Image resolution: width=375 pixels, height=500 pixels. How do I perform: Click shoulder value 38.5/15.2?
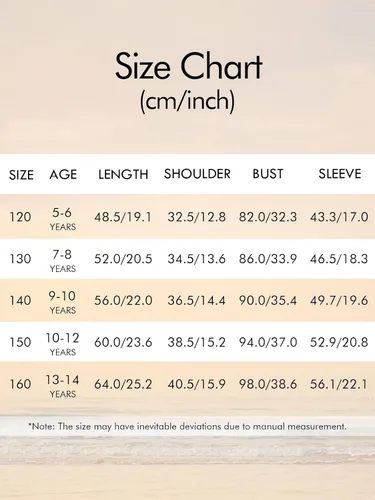[x=197, y=342]
